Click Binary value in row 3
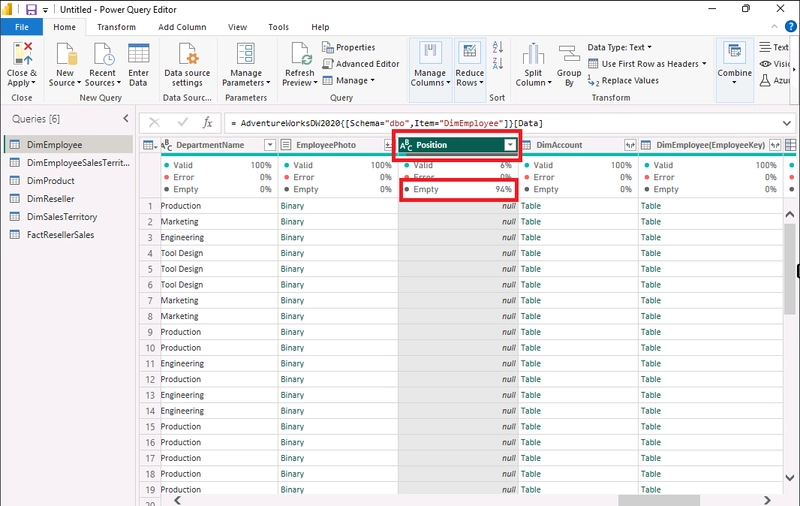The image size is (800, 506). [292, 238]
